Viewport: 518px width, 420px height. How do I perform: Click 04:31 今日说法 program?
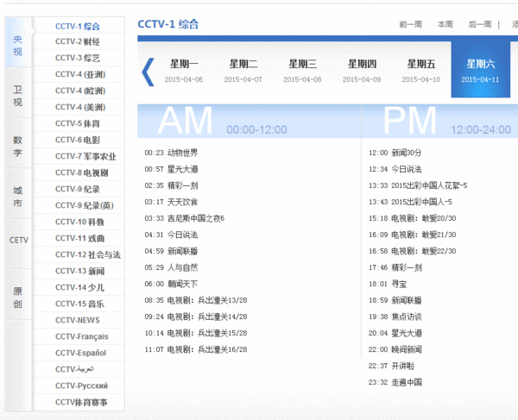171,235
